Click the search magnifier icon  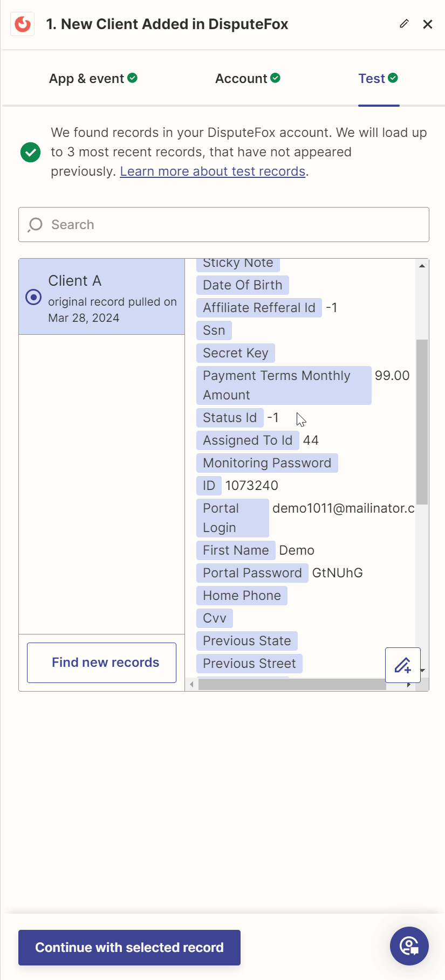[x=36, y=225]
